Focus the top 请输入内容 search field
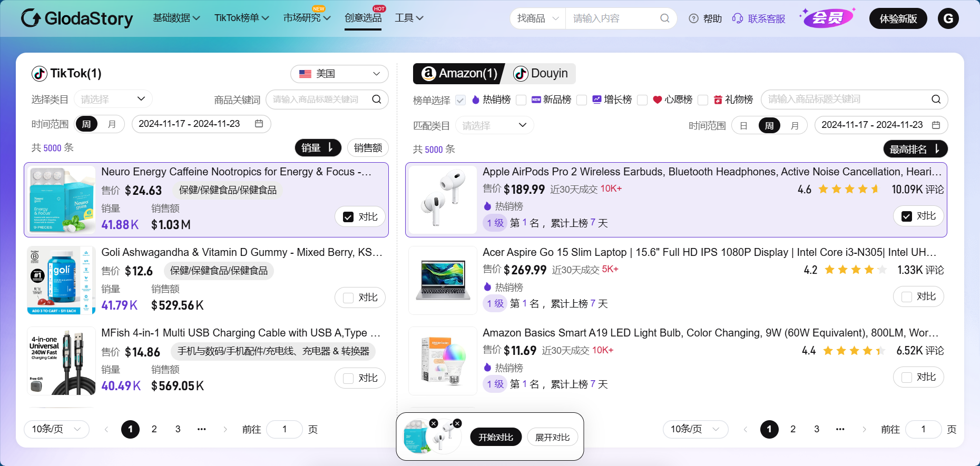 tap(613, 18)
